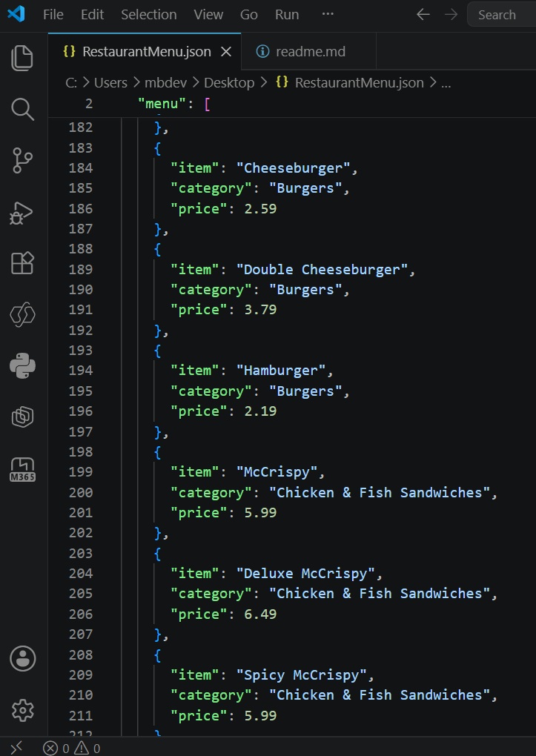Viewport: 536px width, 756px height.
Task: Open the Accounts icon
Action: (x=23, y=658)
